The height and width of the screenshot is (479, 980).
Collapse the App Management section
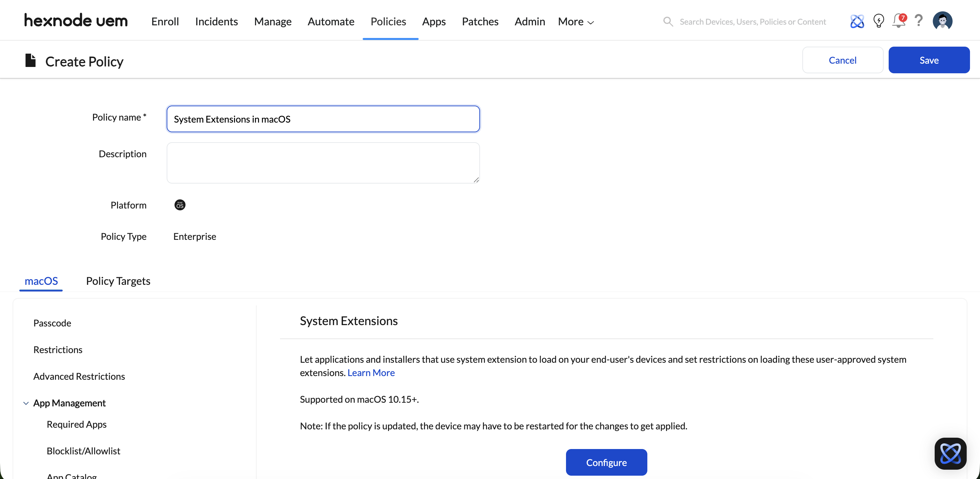click(x=26, y=403)
